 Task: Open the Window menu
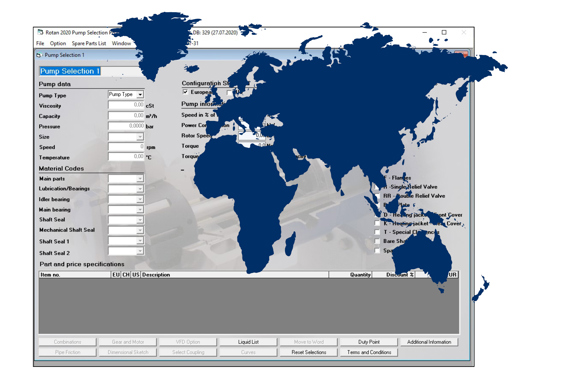(x=121, y=43)
